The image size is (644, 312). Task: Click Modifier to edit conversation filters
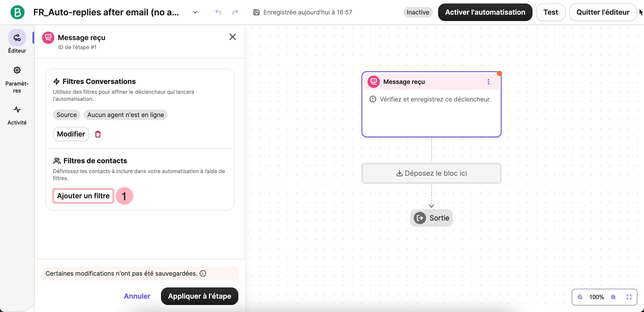[x=71, y=134]
